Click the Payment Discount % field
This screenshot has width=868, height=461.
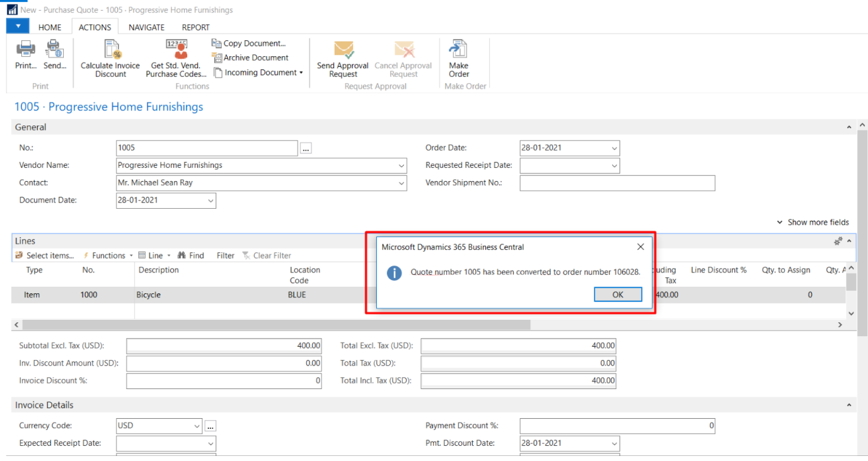click(x=617, y=426)
